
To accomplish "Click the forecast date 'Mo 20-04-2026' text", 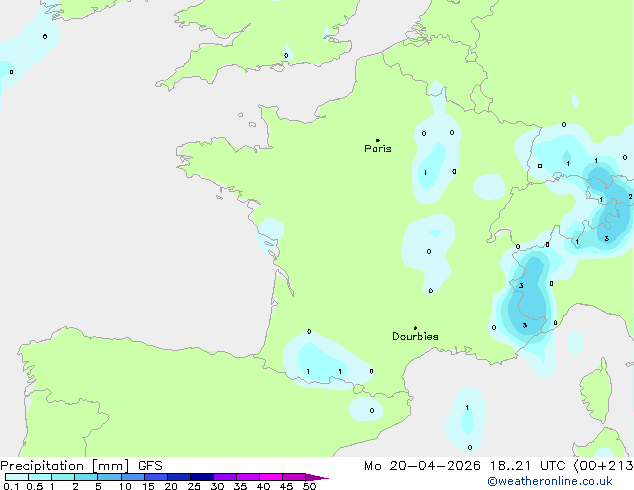I will pos(422,466).
